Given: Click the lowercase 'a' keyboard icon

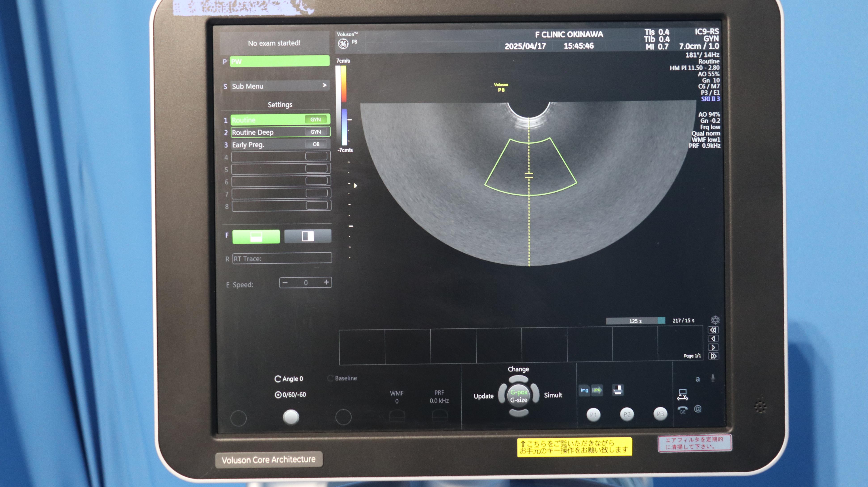Looking at the screenshot, I should 697,379.
